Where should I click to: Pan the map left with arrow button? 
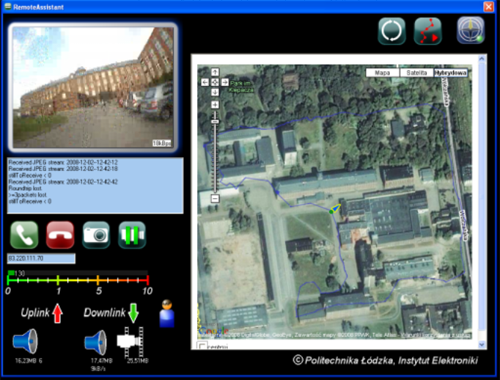click(x=205, y=82)
